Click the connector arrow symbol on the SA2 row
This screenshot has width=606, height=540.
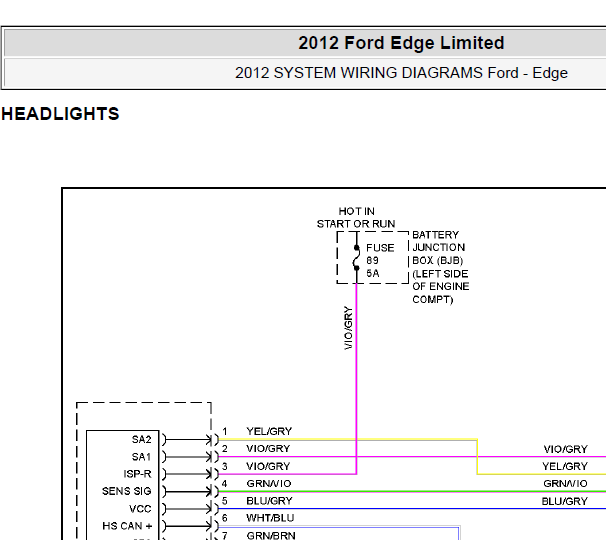pyautogui.click(x=190, y=439)
